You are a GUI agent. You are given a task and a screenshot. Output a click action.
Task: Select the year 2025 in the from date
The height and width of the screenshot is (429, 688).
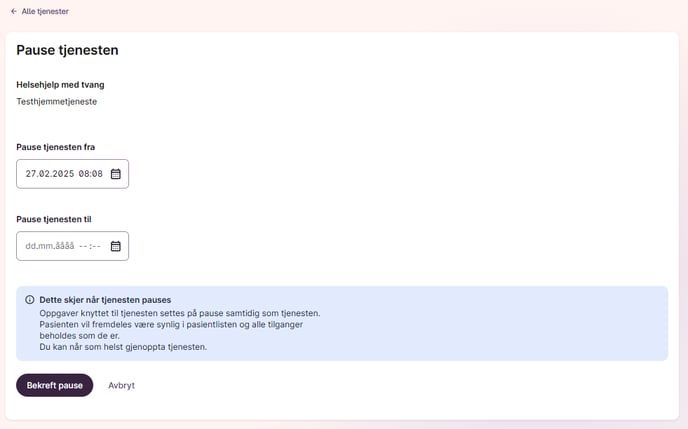pyautogui.click(x=62, y=174)
